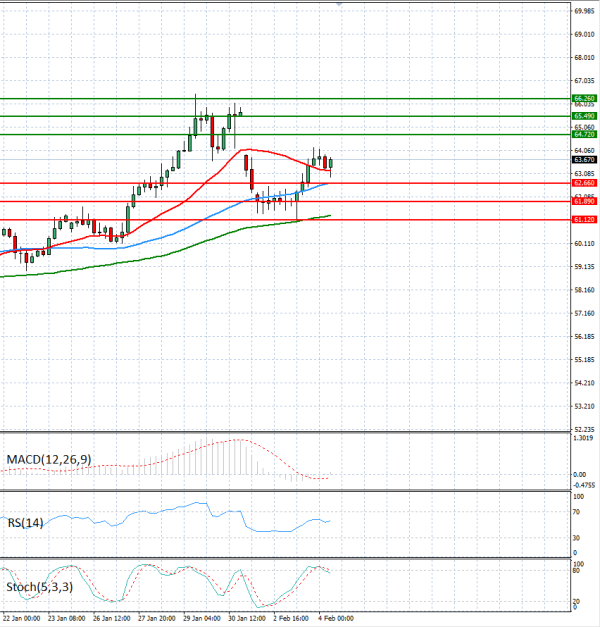Select the 29 Jan 04:00 time axis label

[x=200, y=618]
